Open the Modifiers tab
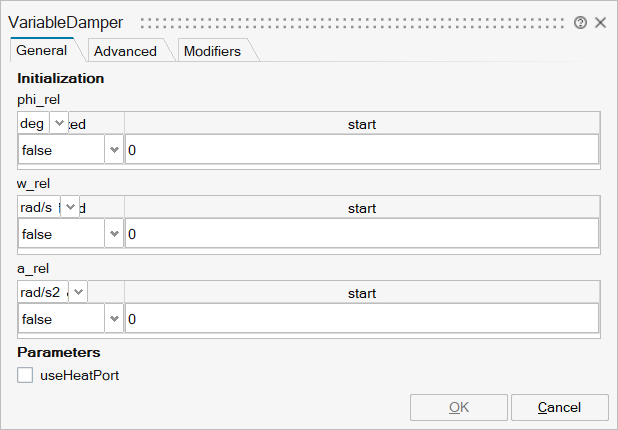This screenshot has height=430, width=618. [212, 51]
